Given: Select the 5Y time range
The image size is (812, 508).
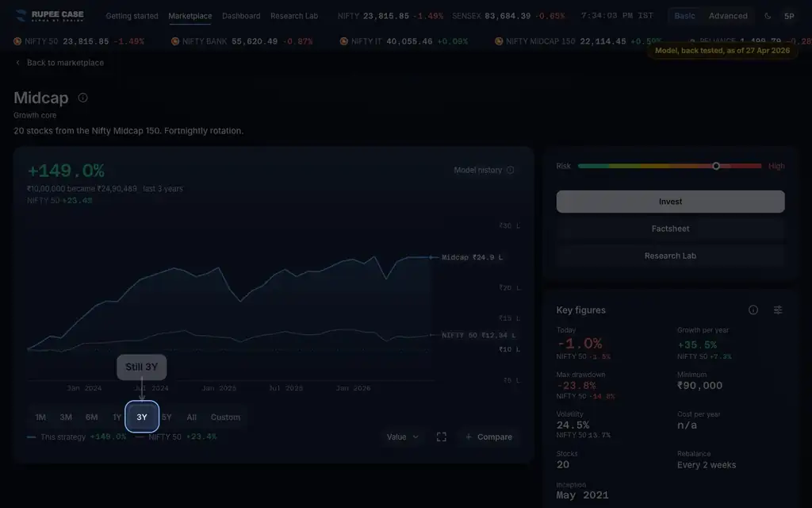Looking at the screenshot, I should (167, 418).
